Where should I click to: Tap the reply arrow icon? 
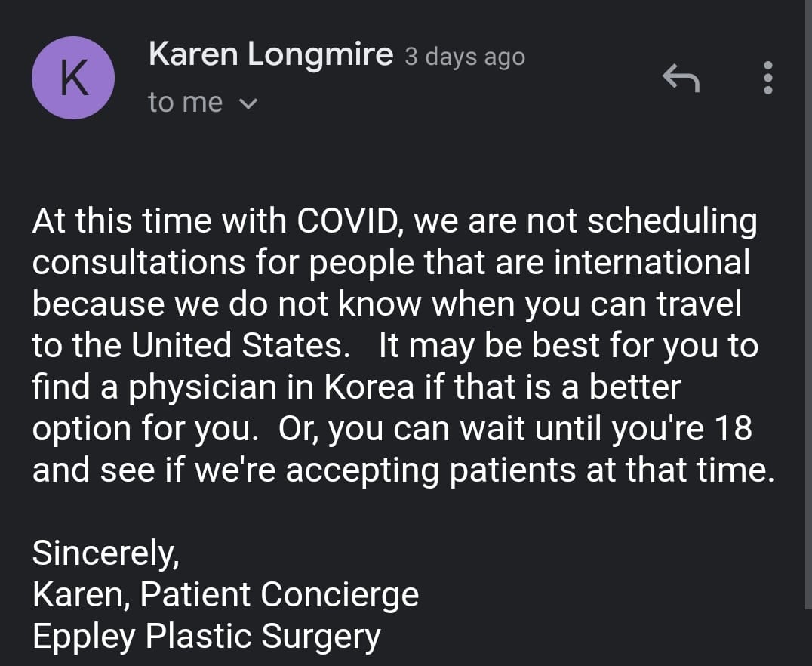pos(681,78)
